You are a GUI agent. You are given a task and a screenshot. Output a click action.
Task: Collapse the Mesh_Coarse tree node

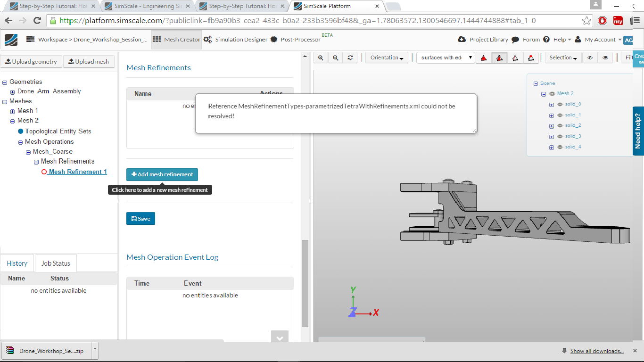coord(28,152)
